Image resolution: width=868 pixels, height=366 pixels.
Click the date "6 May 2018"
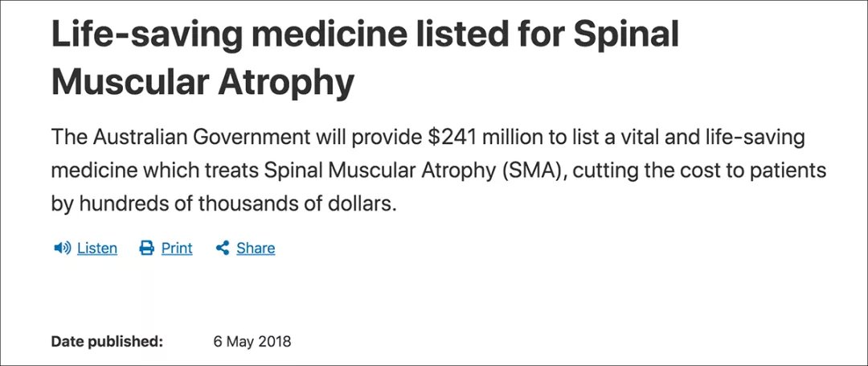tap(252, 341)
